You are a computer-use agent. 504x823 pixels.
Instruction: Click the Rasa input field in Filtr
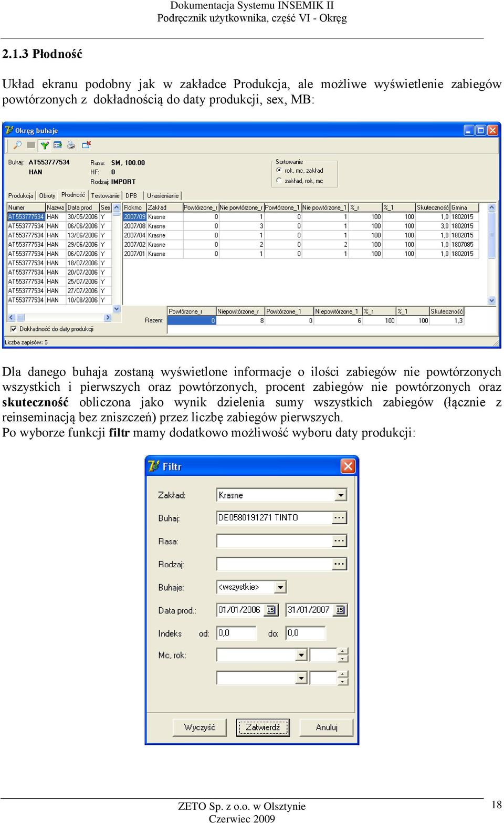click(275, 541)
